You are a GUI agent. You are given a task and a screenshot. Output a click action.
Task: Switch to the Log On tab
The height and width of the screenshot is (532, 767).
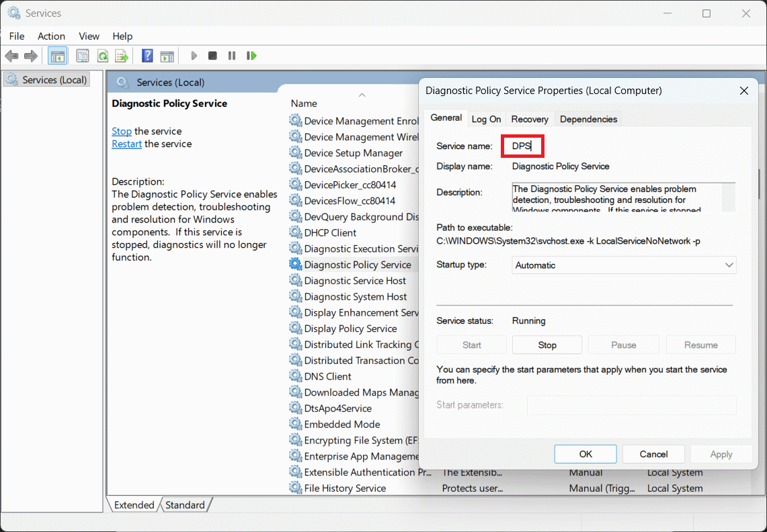[x=486, y=119]
